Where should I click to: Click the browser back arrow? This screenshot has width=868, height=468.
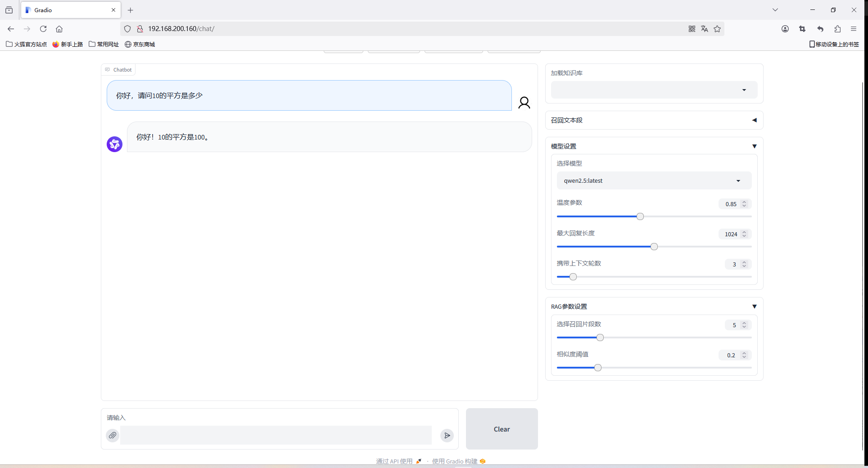[x=11, y=29]
